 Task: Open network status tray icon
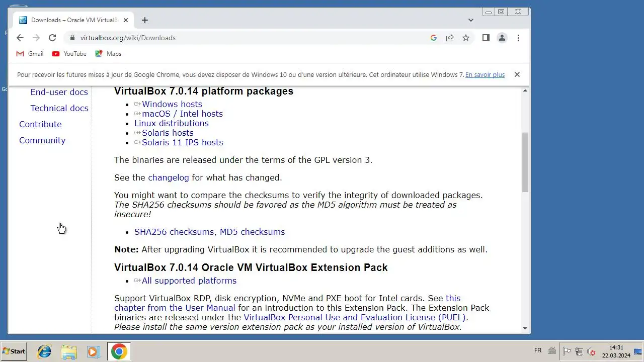pyautogui.click(x=579, y=351)
